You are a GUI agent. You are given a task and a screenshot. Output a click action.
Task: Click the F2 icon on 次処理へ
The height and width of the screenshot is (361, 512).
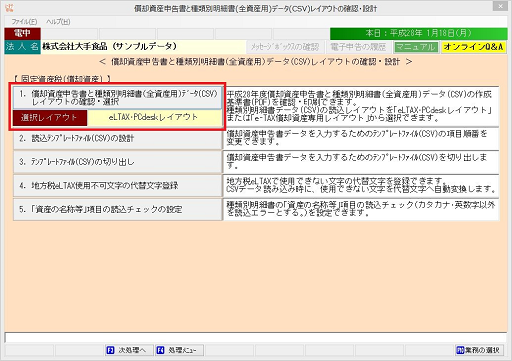(x=110, y=350)
